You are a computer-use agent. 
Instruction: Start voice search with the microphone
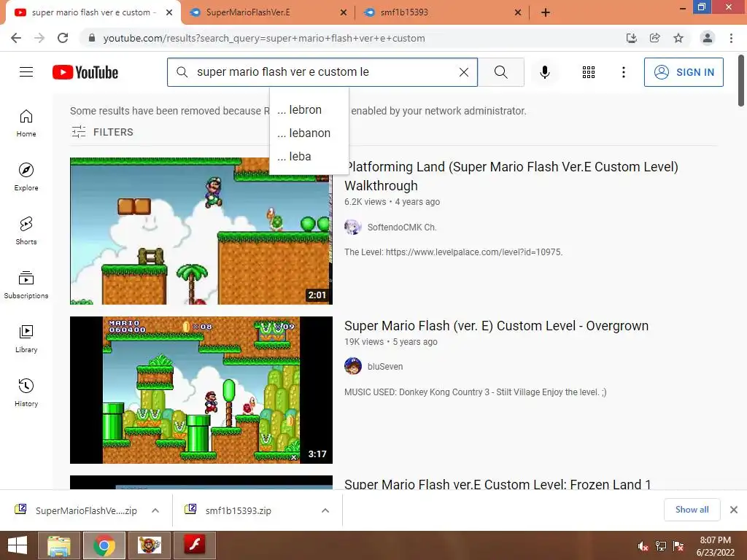[x=544, y=72]
